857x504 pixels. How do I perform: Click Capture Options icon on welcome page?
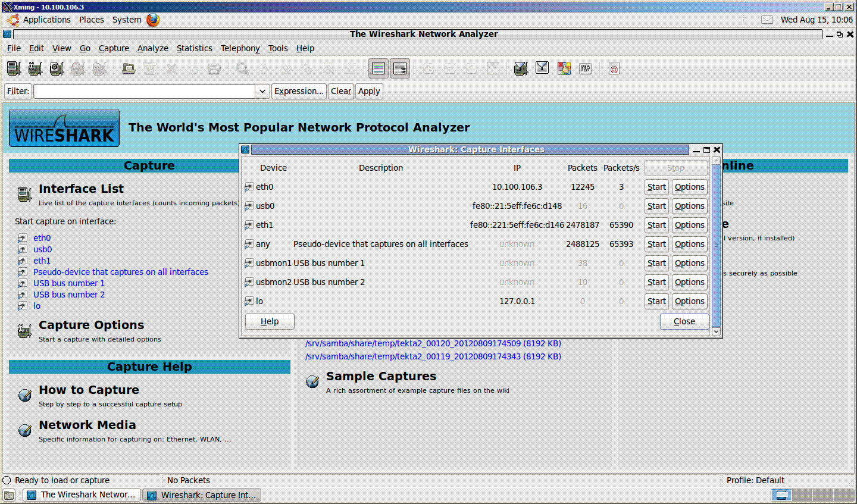24,331
